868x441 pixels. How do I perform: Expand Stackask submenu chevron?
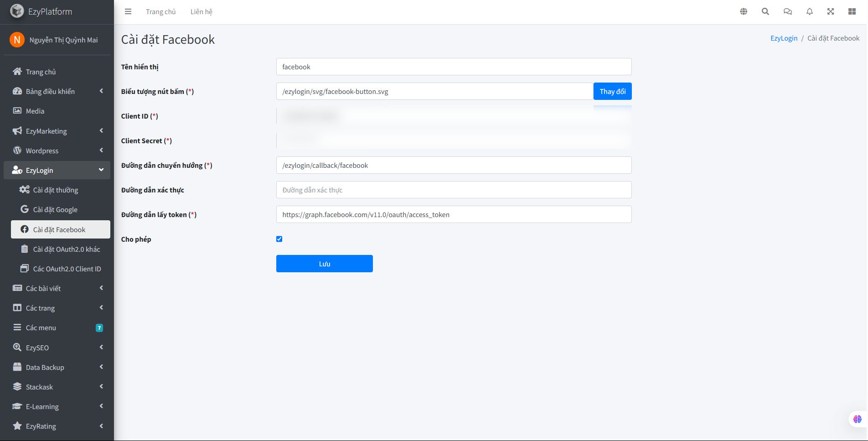(x=101, y=386)
